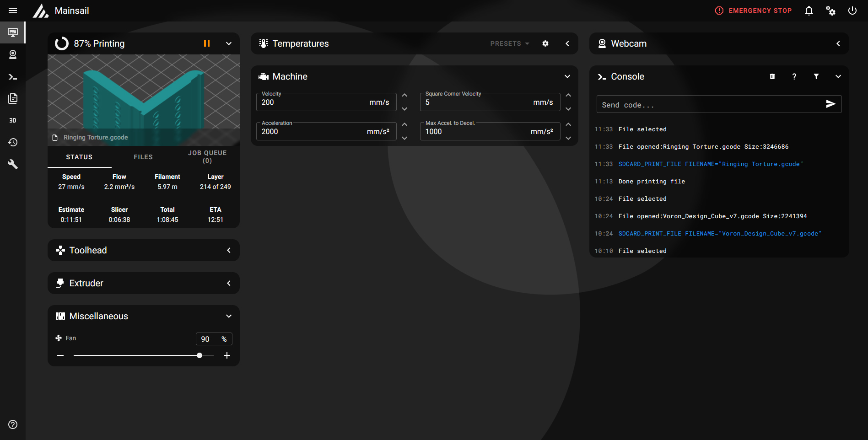This screenshot has width=868, height=440.
Task: Switch to the Files tab
Action: pos(143,157)
